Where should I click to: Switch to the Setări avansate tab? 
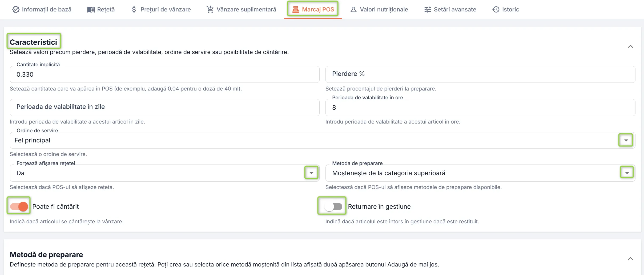450,10
